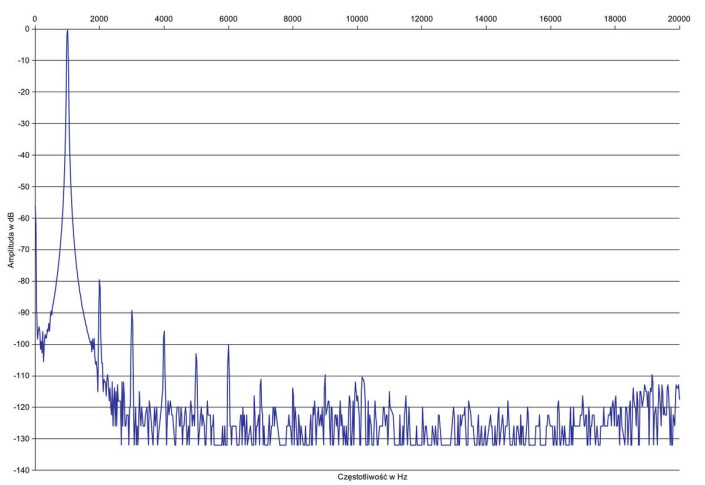Click the -80 amplitude axis label
Screen dimensions: 705x485
[21, 281]
